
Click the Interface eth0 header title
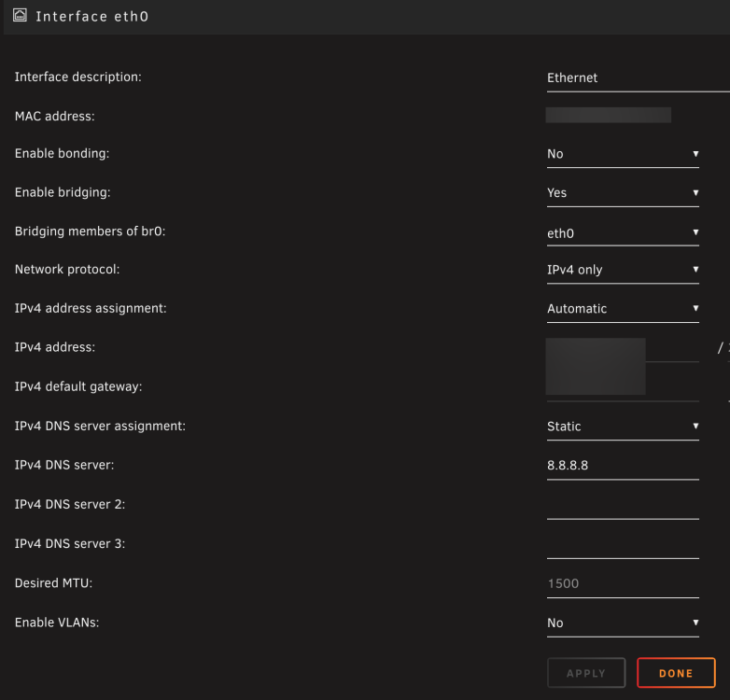tap(92, 17)
